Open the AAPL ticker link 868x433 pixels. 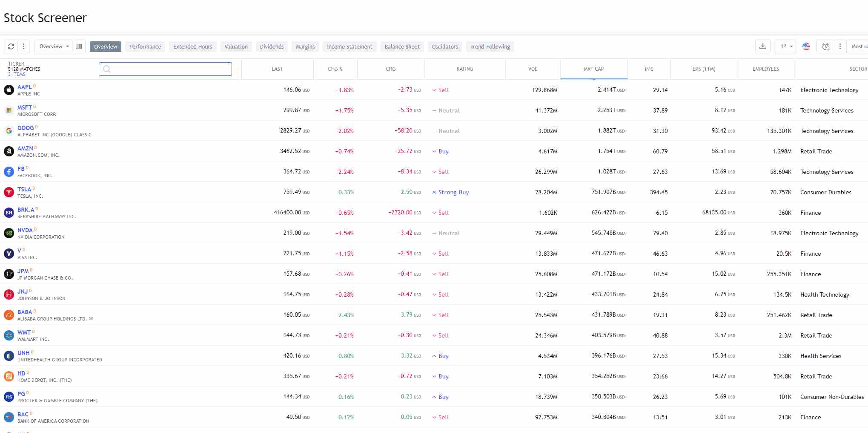pyautogui.click(x=25, y=87)
